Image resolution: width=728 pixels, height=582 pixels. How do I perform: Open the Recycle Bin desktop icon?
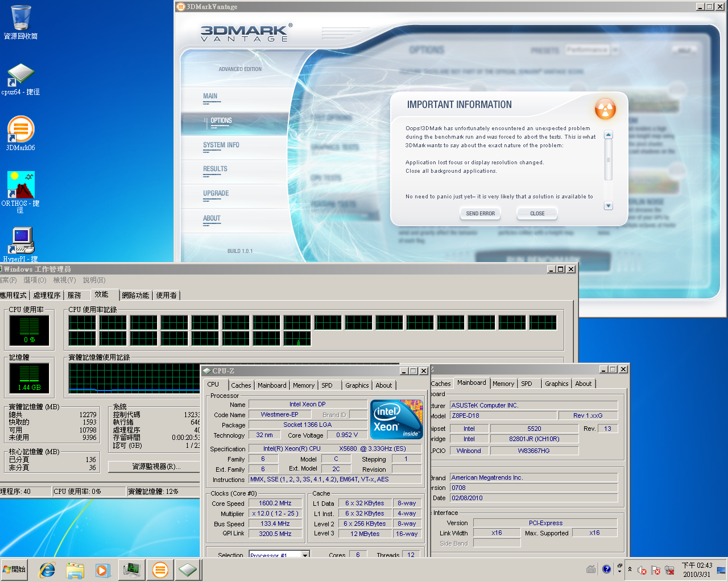coord(20,22)
